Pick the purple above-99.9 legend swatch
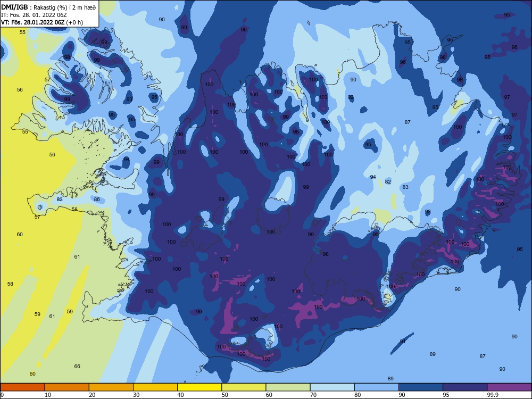 pos(509,387)
